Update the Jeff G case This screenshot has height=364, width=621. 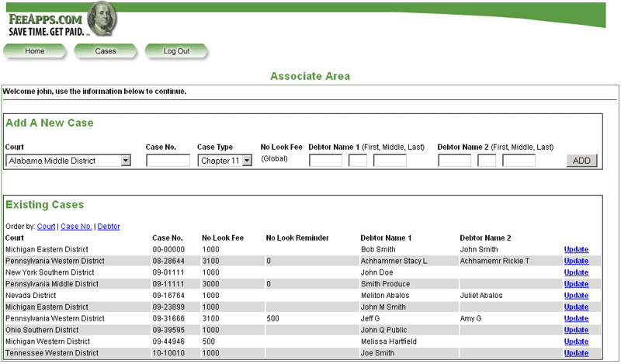tap(576, 318)
